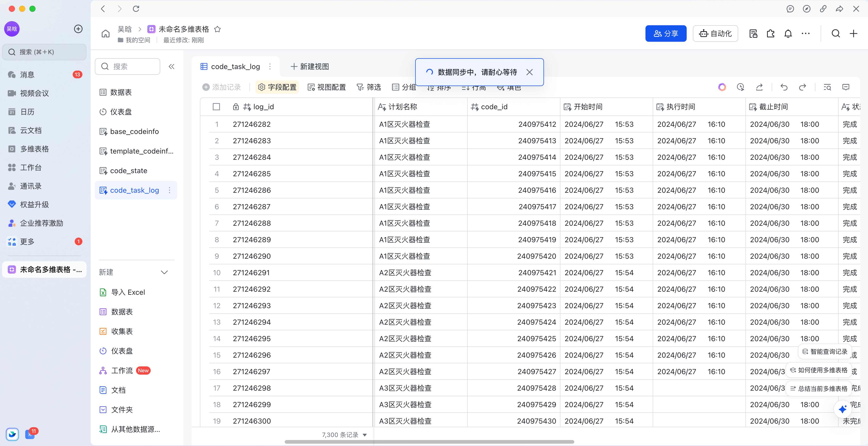This screenshot has width=868, height=446.
Task: Open code_task_log view tab options dots
Action: point(270,67)
